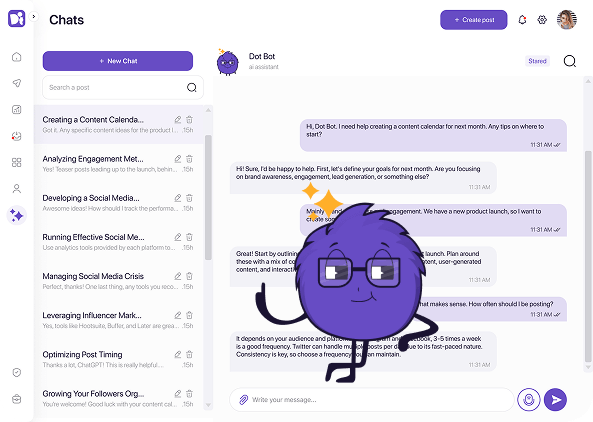Select the Optimizing Post Timing chat
593x422 pixels.
tap(118, 360)
